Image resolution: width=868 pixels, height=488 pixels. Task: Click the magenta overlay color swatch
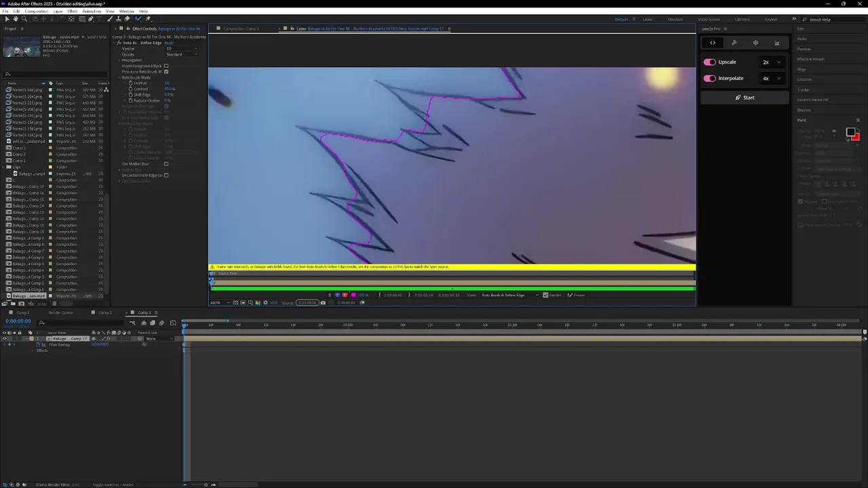pos(353,295)
